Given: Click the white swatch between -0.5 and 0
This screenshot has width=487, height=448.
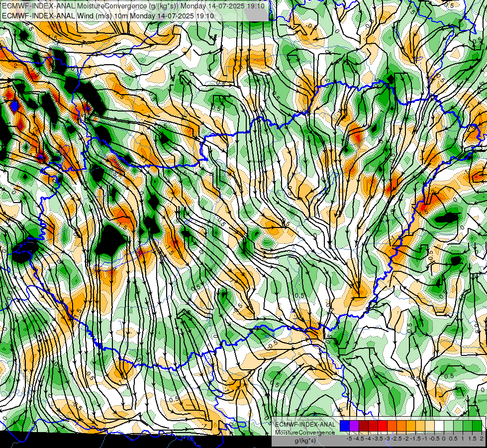Looking at the screenshot, I should click(439, 426).
